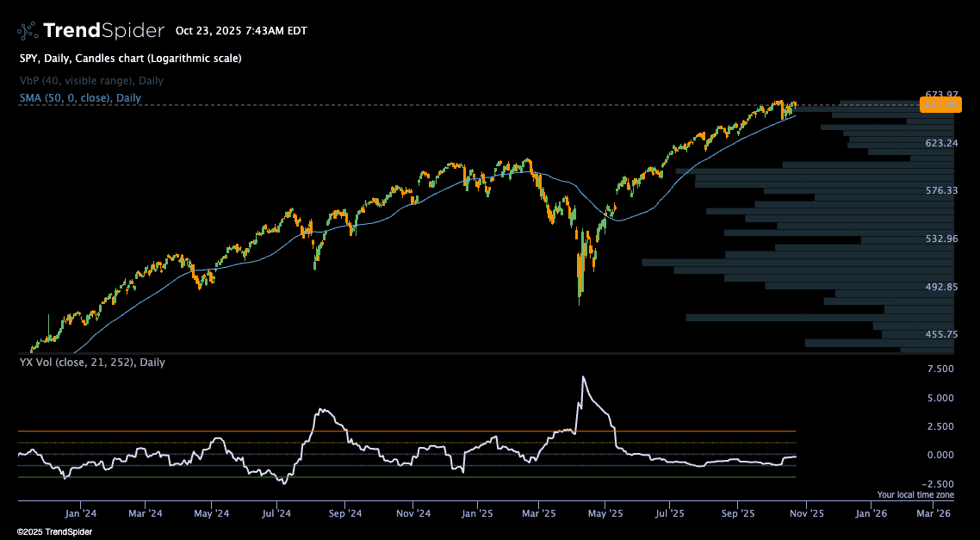Click the YX Vol peak near April 2025

584,377
